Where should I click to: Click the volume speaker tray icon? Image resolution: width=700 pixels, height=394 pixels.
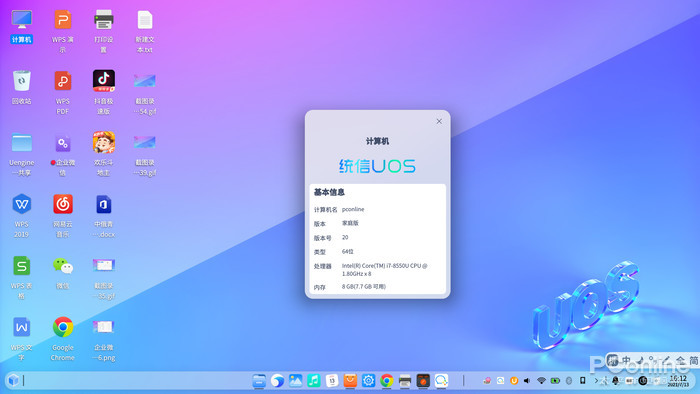point(527,381)
